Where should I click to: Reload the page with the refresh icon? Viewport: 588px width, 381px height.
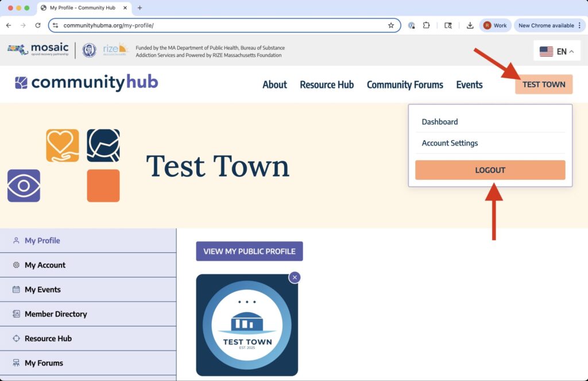[x=38, y=25]
